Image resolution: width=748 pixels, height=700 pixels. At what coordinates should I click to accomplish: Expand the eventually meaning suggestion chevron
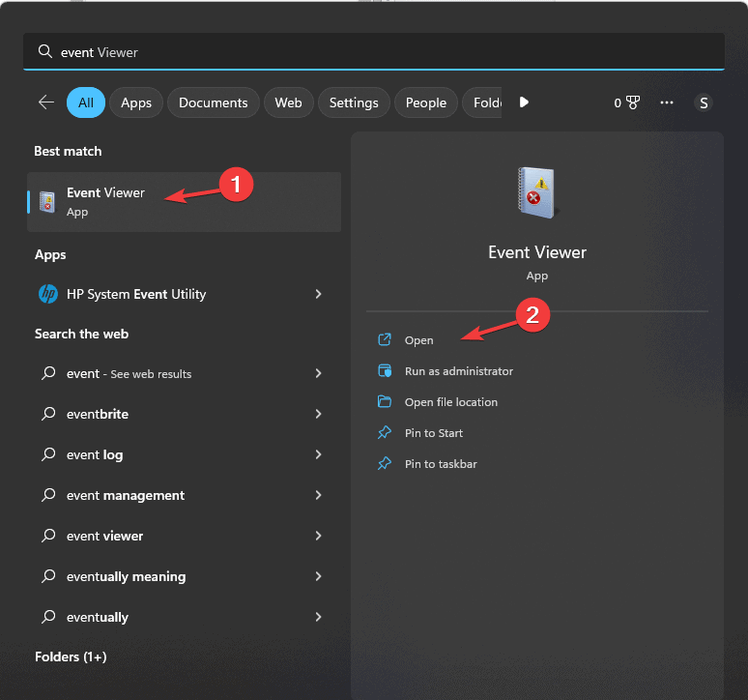click(318, 576)
